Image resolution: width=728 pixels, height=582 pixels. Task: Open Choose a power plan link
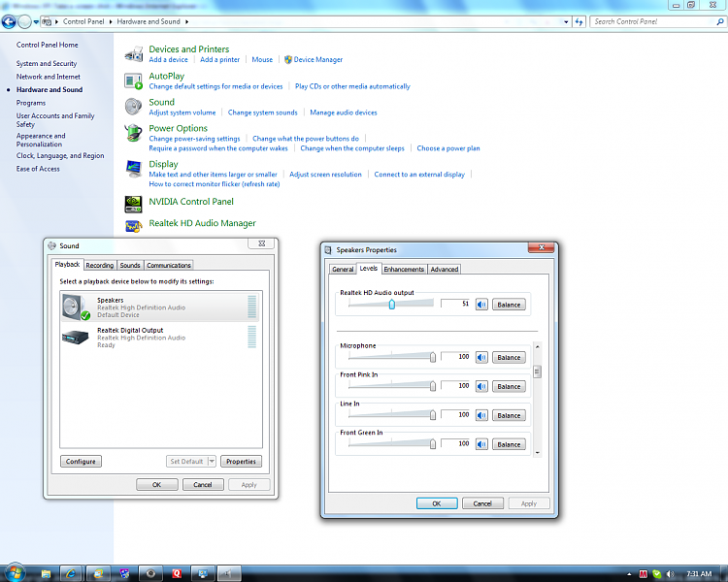point(448,148)
